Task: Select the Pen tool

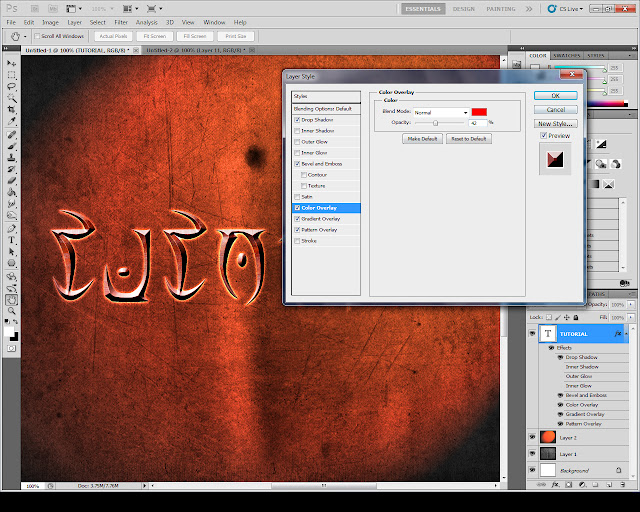Action: (x=11, y=229)
